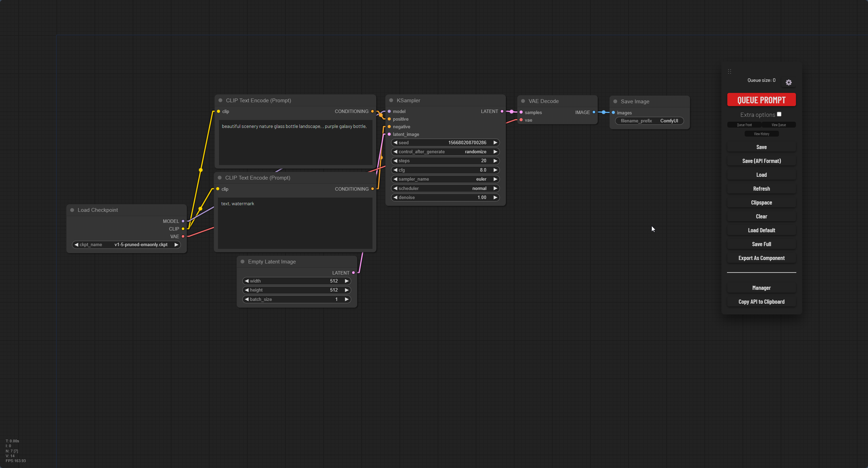Collapse the Save Image node dot
Image resolution: width=868 pixels, height=468 pixels.
coord(615,102)
